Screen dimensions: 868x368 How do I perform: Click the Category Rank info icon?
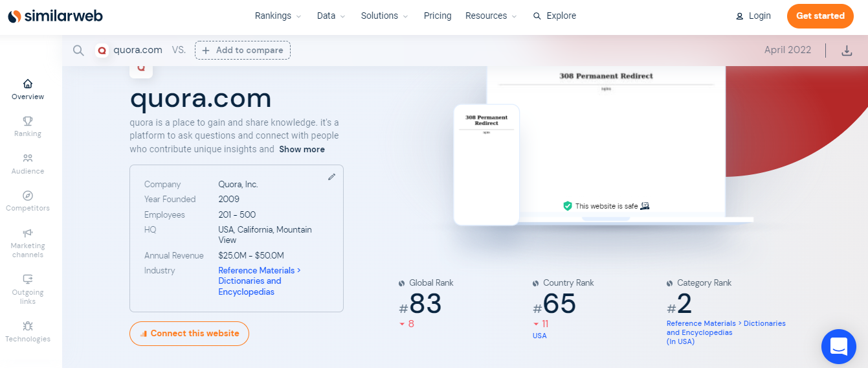670,283
